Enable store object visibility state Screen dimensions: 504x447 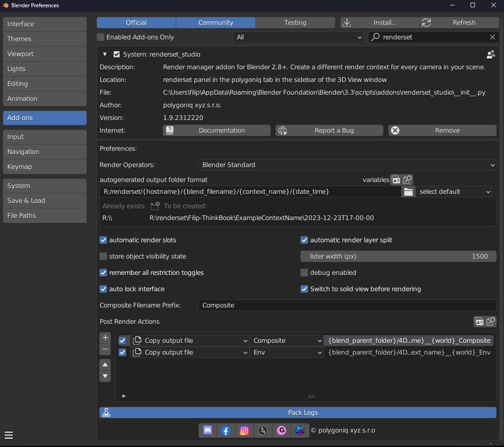103,256
